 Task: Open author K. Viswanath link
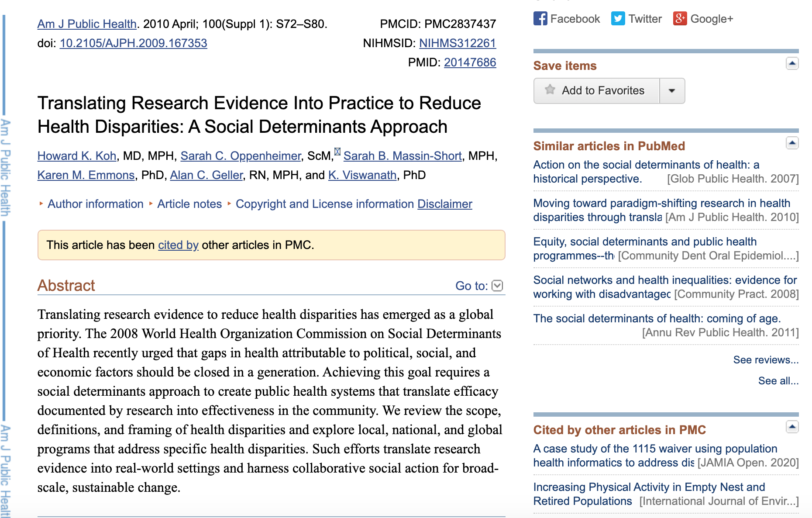362,175
